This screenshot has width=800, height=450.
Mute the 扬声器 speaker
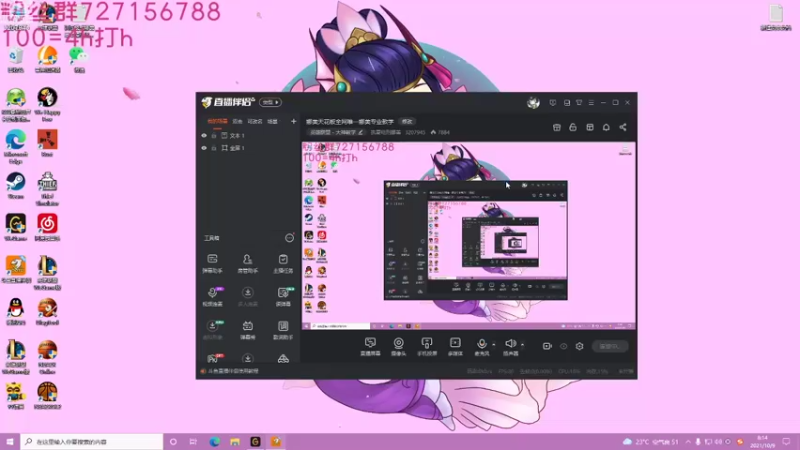(510, 346)
